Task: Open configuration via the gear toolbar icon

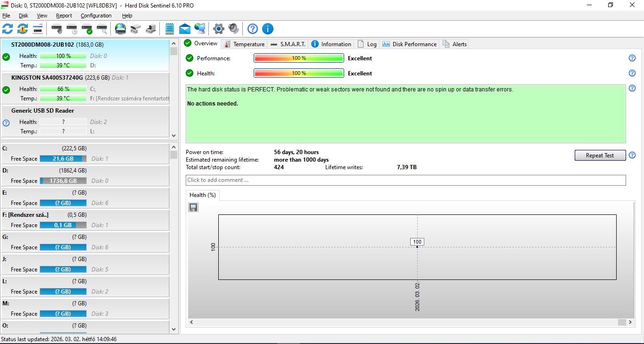Action: (218, 29)
